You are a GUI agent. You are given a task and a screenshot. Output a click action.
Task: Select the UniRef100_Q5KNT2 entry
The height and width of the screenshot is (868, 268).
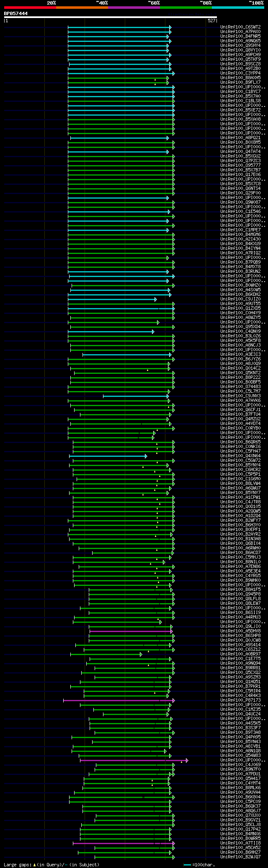click(240, 373)
